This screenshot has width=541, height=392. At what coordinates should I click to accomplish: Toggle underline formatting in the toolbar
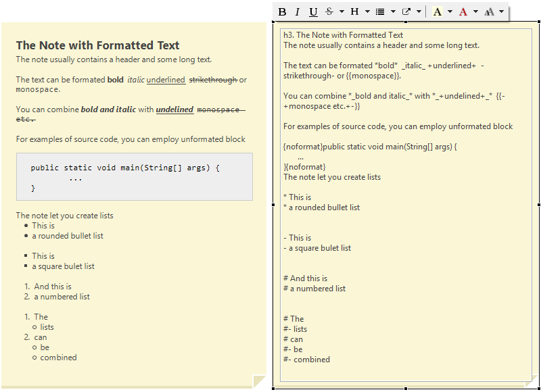[313, 11]
